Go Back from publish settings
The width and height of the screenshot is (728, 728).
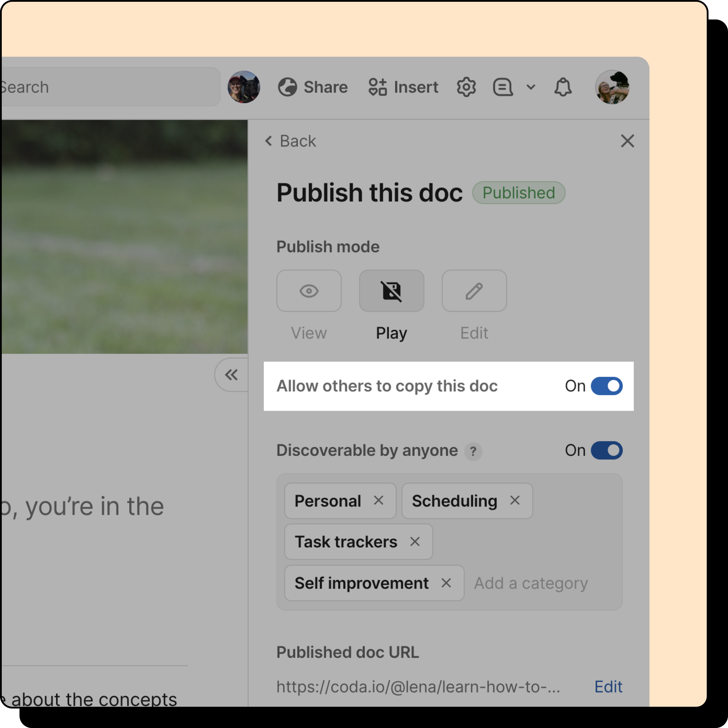pyautogui.click(x=290, y=141)
